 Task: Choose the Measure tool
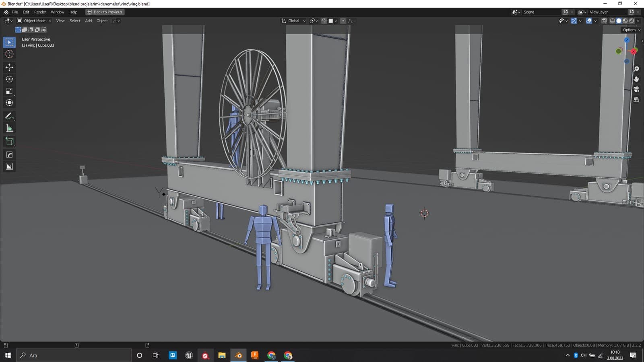click(9, 128)
